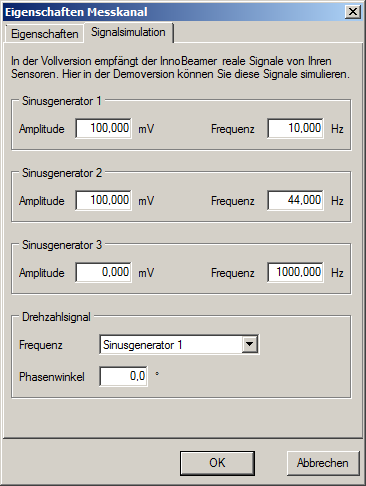
Task: Click the Sinusgenerator 3 group label
Action: [x=62, y=245]
